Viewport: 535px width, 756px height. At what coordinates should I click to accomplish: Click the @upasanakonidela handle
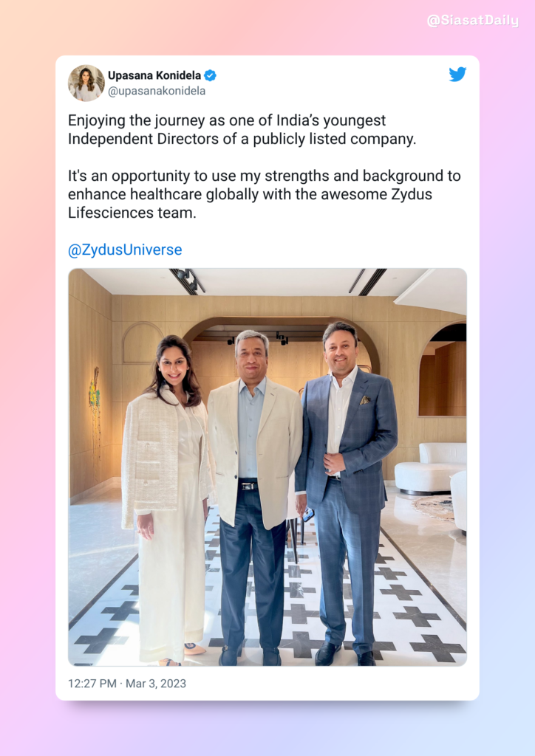157,91
